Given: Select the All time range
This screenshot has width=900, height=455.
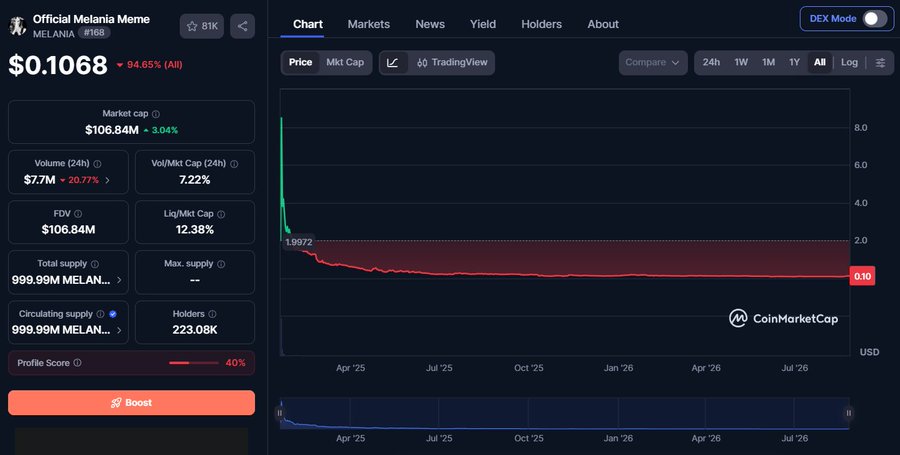Looking at the screenshot, I should 820,63.
